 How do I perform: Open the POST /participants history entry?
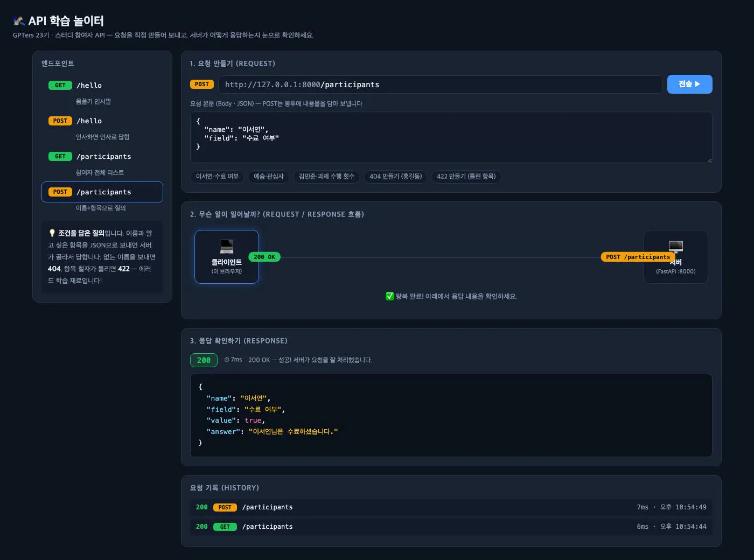click(451, 507)
